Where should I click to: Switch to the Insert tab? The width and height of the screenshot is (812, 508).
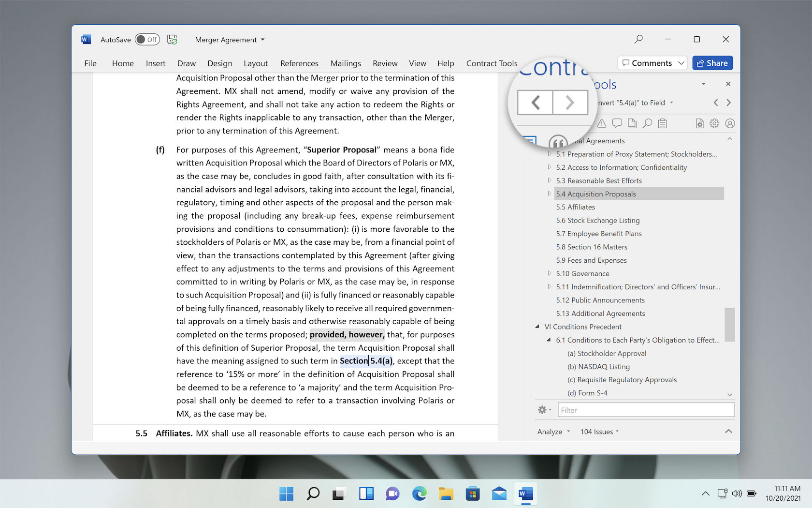click(156, 63)
